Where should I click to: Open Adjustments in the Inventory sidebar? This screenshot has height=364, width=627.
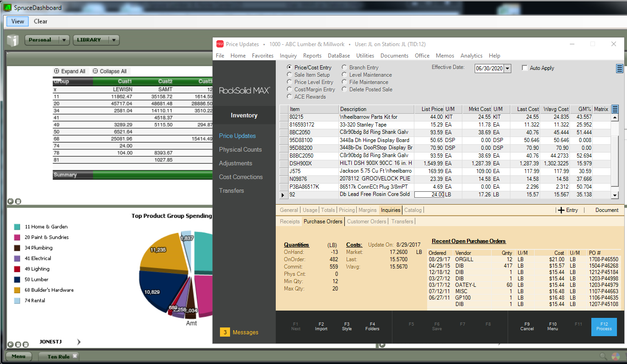click(236, 163)
